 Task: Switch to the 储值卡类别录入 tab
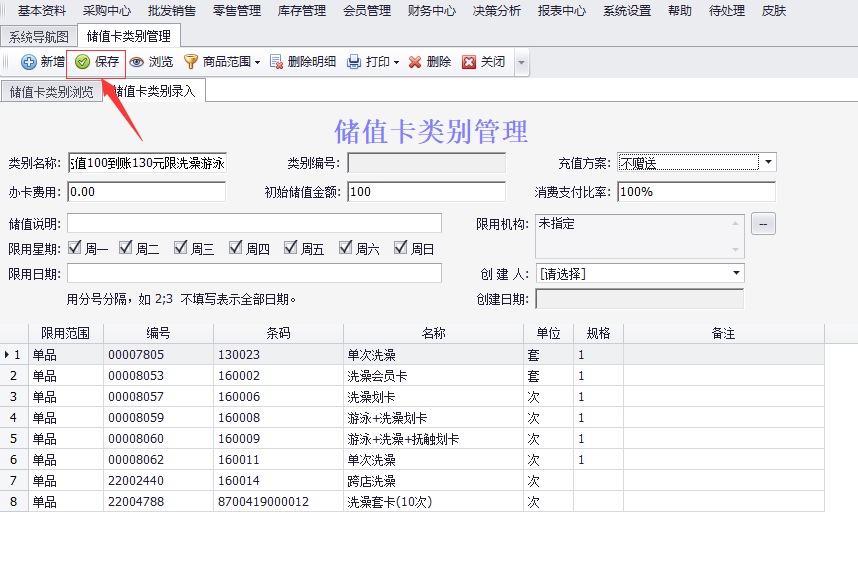tap(155, 91)
